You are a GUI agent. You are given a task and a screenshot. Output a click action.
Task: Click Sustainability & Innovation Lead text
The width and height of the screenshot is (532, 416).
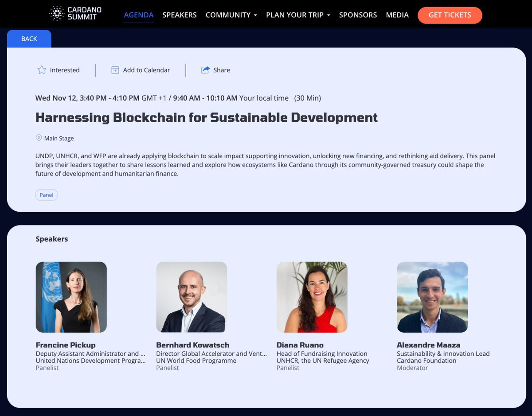(x=443, y=354)
